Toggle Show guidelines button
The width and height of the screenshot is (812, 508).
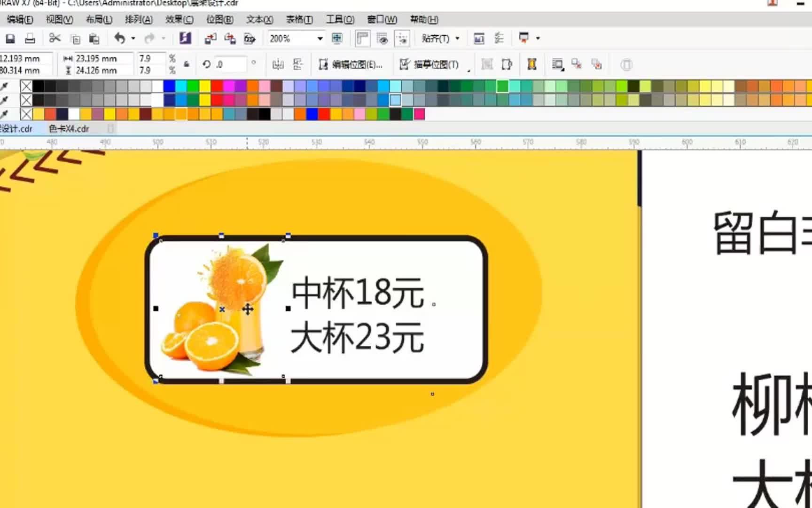click(402, 39)
